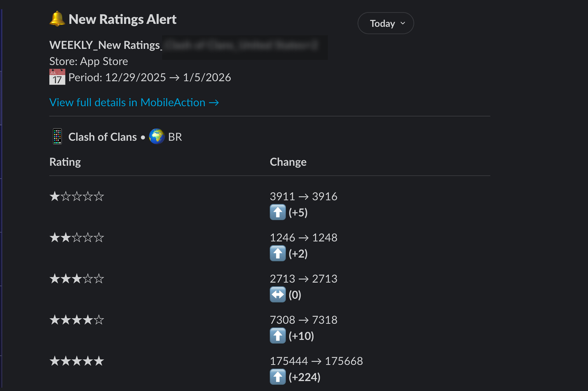Select the one-star rating row
Viewport: 588px width, 391px height.
pos(77,197)
